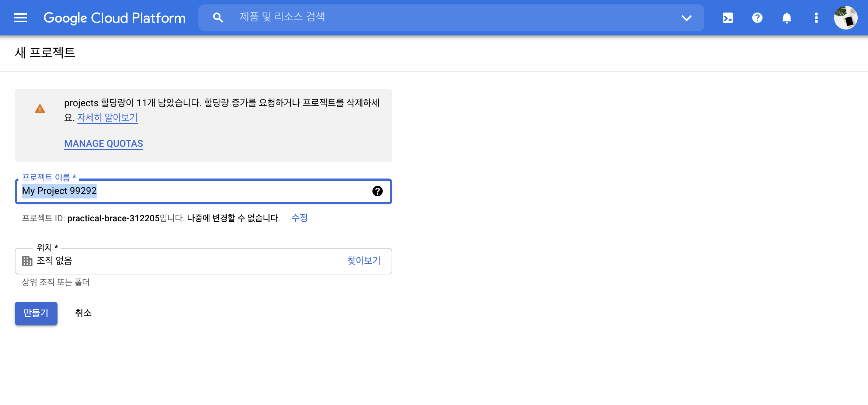This screenshot has width=868, height=405.
Task: Click 찾아보기 to browse location
Action: pos(364,261)
